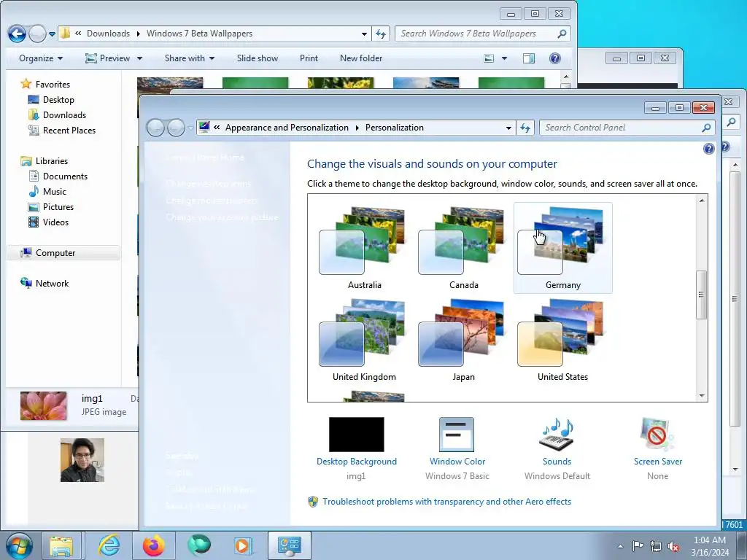Start Slide show in Explorer

tap(258, 58)
